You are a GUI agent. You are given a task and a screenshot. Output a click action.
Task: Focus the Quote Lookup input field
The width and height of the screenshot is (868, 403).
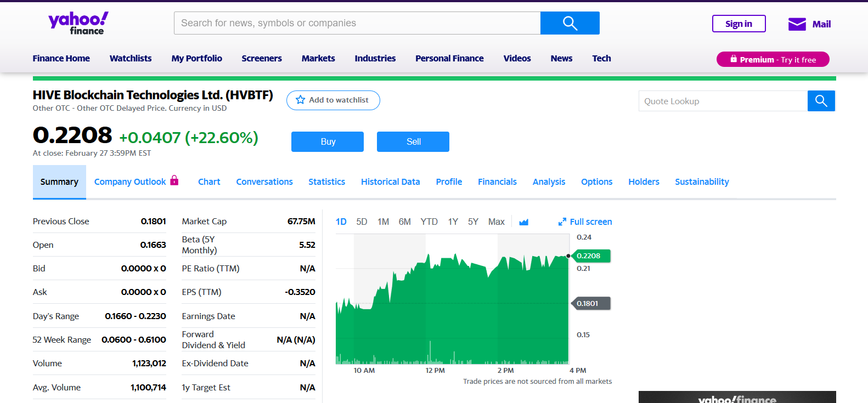pos(723,101)
